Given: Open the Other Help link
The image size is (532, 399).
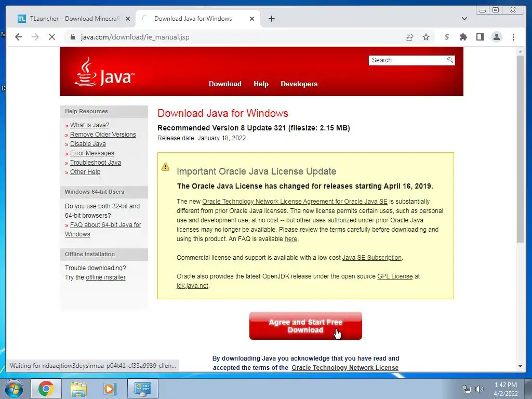Looking at the screenshot, I should pos(85,171).
